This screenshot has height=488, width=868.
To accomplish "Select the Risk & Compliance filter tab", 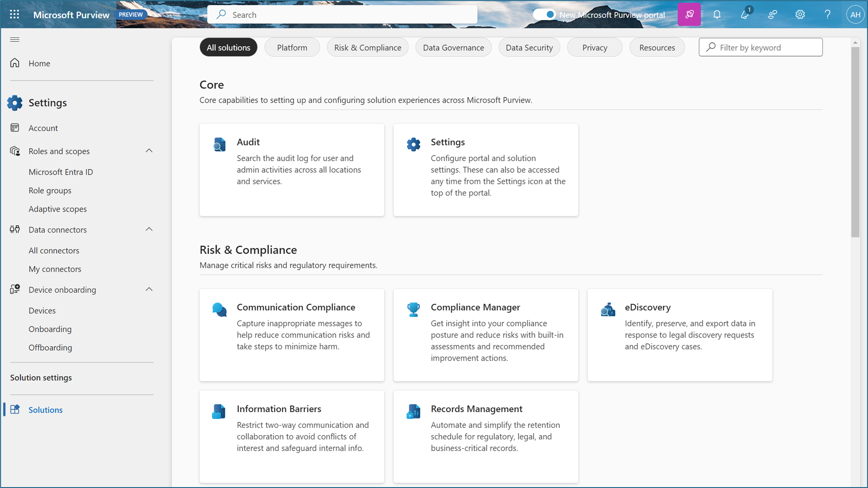I will coord(367,47).
